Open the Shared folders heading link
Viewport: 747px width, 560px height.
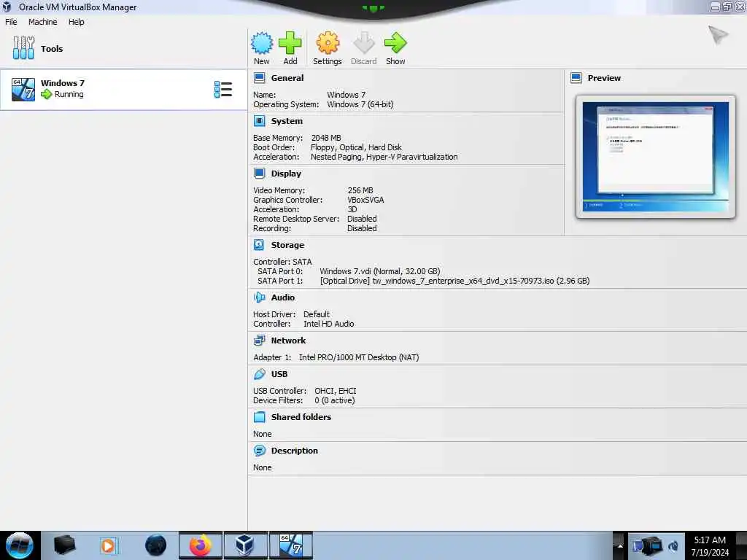point(301,417)
